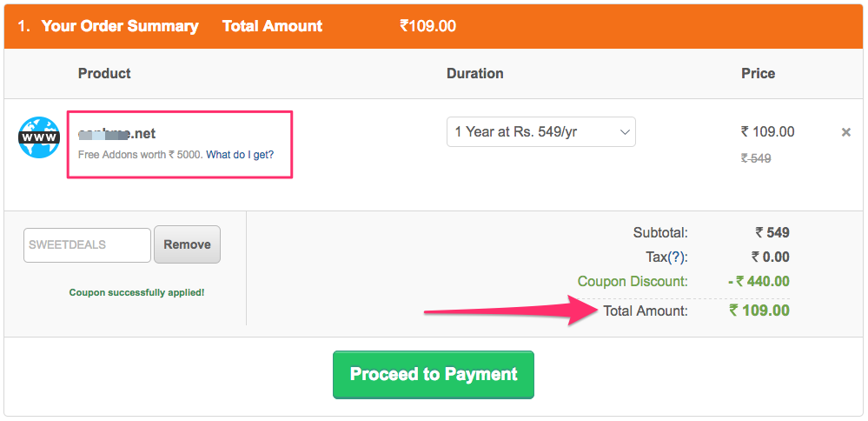The height and width of the screenshot is (421, 868).
Task: Click the green ₹109.00 final total
Action: 759,311
